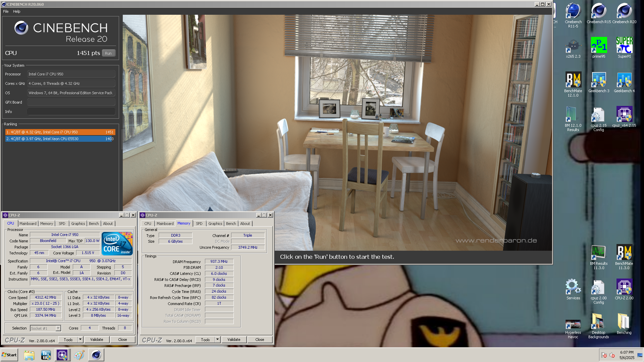Switch to Memory tab in left CPU-Z
This screenshot has width=644, height=362.
tap(47, 224)
